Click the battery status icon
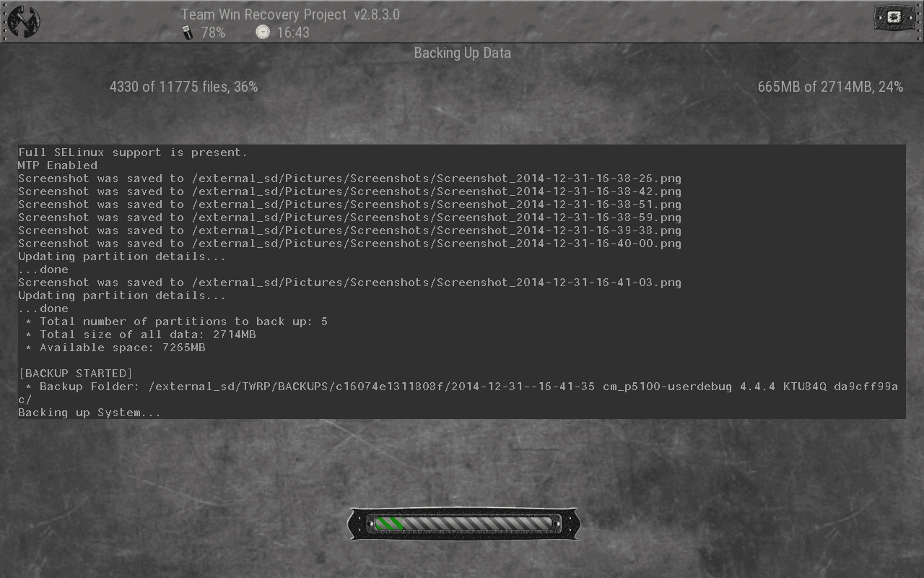 pos(188,33)
